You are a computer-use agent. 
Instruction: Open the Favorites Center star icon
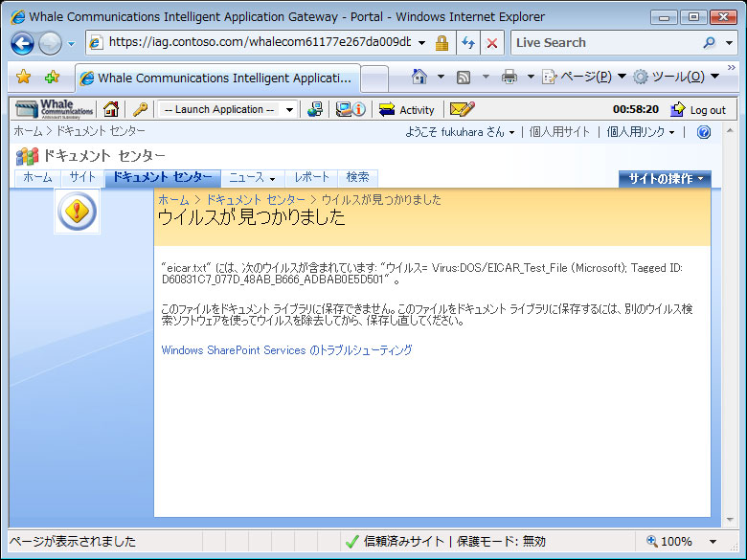pyautogui.click(x=23, y=77)
